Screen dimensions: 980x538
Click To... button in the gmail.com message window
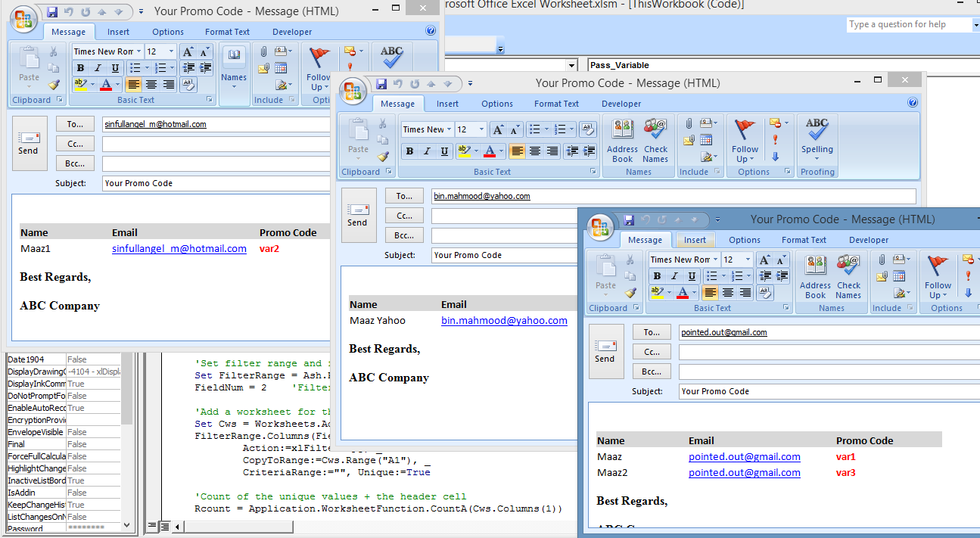(x=652, y=332)
